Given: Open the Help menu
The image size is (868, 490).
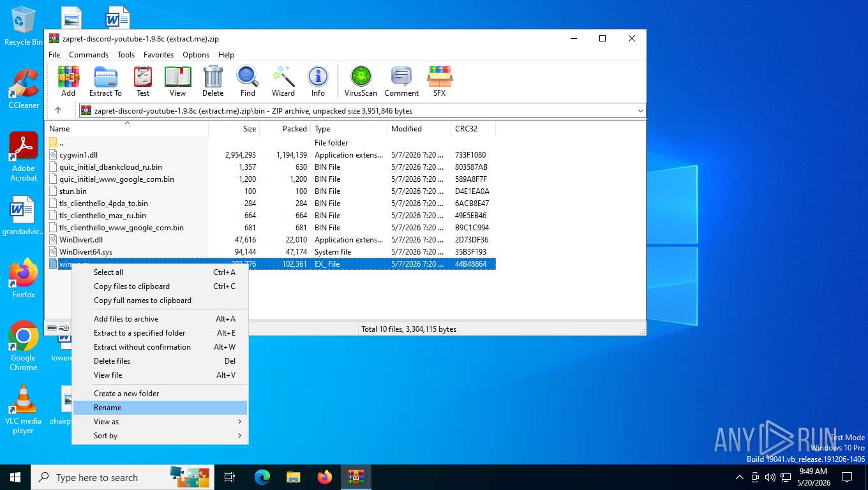Looking at the screenshot, I should tap(226, 55).
